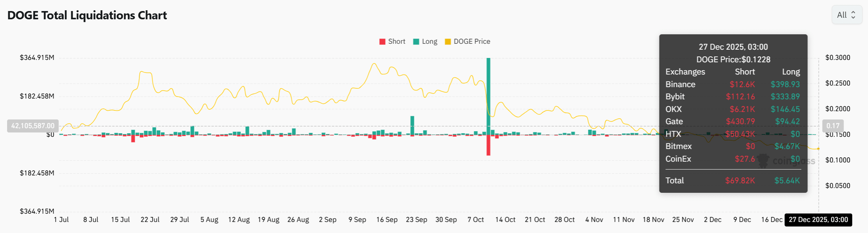Select the tallest green long liquidation bar
The height and width of the screenshot is (233, 868).
[x=488, y=95]
